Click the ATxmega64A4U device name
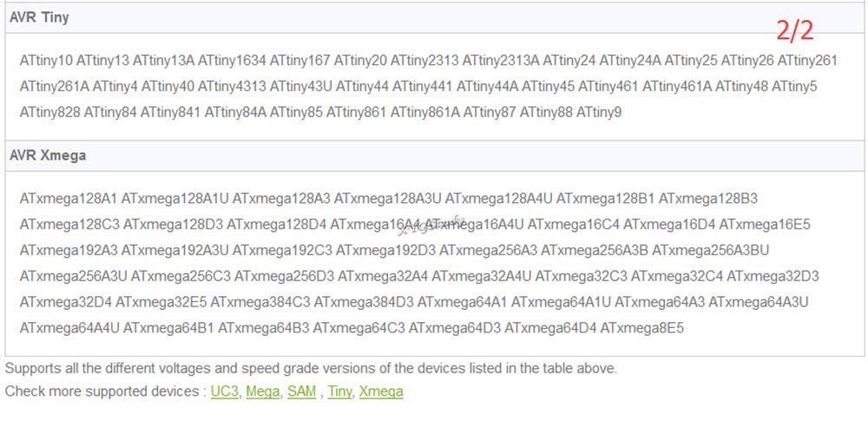The image size is (868, 421). pos(69,328)
